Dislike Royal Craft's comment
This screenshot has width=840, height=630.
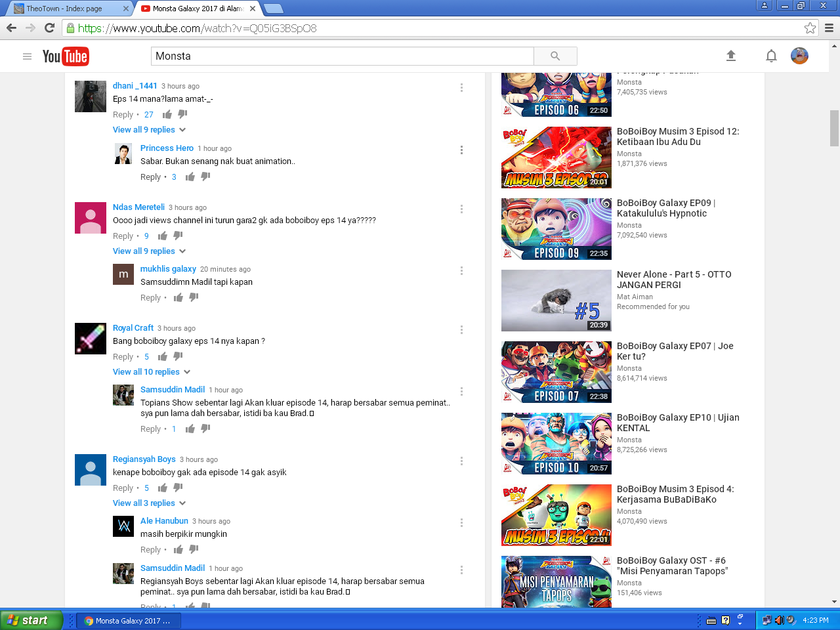coord(178,356)
